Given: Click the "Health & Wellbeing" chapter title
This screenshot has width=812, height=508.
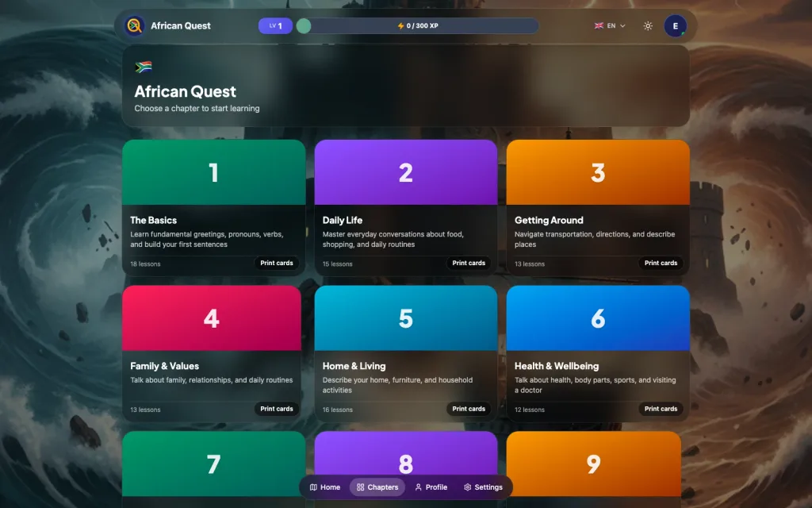Looking at the screenshot, I should [557, 366].
